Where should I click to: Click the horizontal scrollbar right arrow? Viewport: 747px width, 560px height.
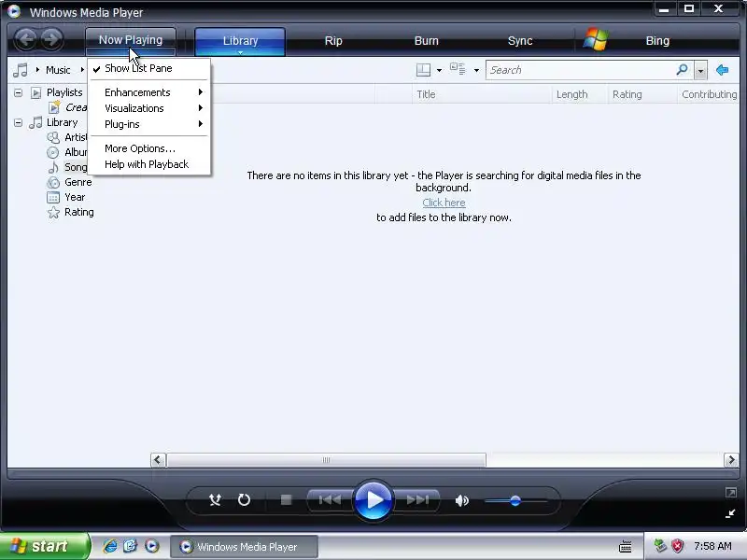(x=731, y=460)
